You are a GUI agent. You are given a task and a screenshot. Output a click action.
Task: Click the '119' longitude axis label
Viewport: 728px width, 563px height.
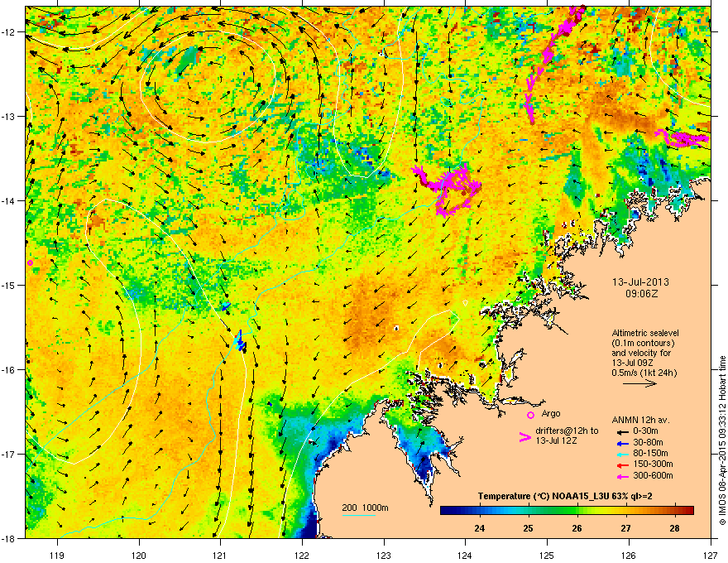(57, 555)
